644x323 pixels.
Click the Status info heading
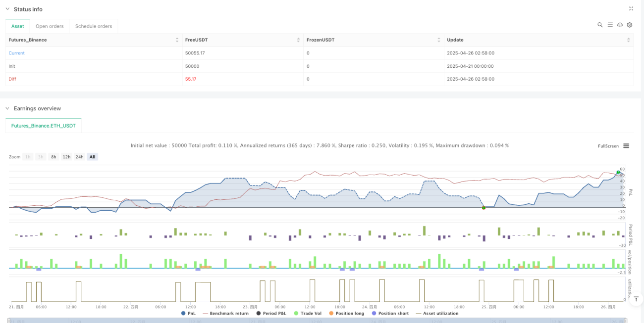tap(28, 9)
